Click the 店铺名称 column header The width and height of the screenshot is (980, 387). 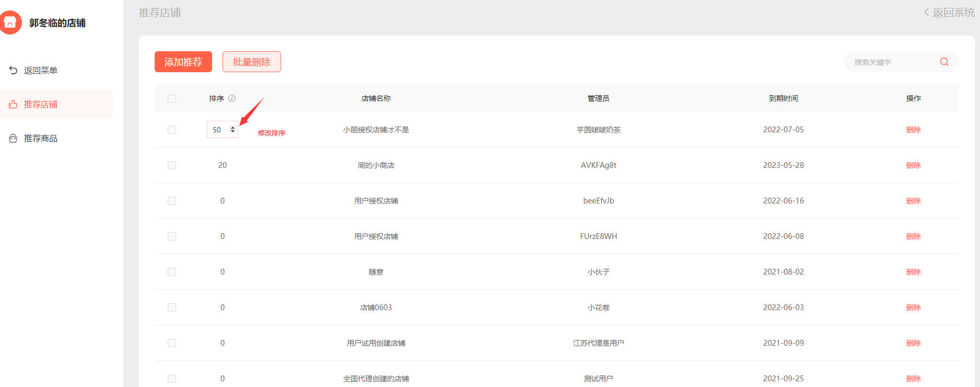[376, 98]
